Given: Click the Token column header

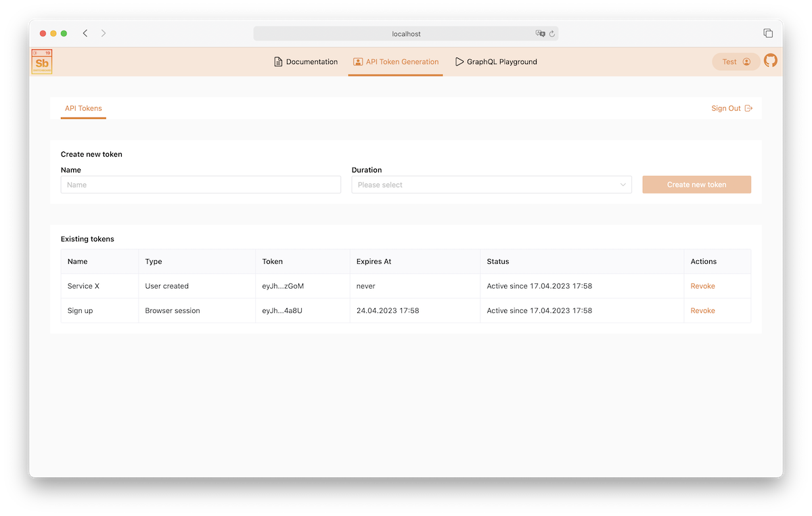Looking at the screenshot, I should [302, 262].
